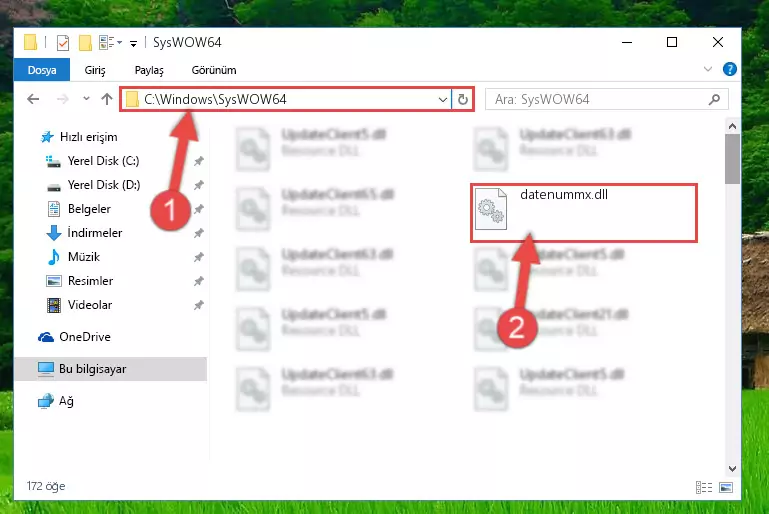Image resolution: width=769 pixels, height=514 pixels.
Task: Click the pin icon beside İndirmeler
Action: pyautogui.click(x=199, y=233)
